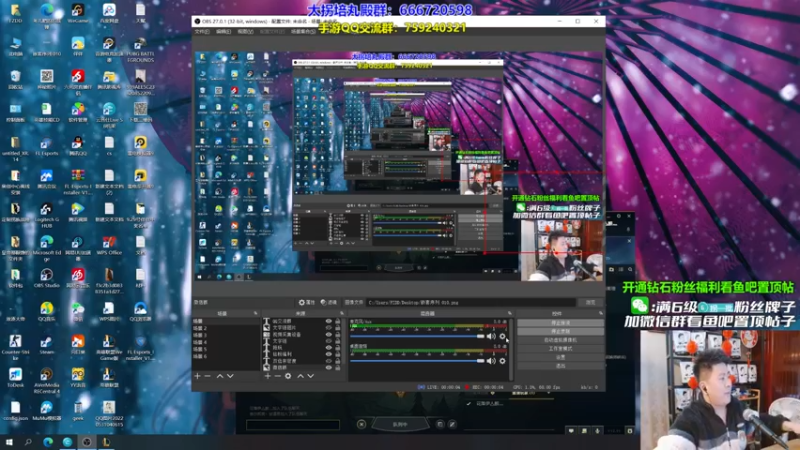The image size is (800, 450).
Task: Pop out the 来源 sources dock panel
Action: [342, 313]
